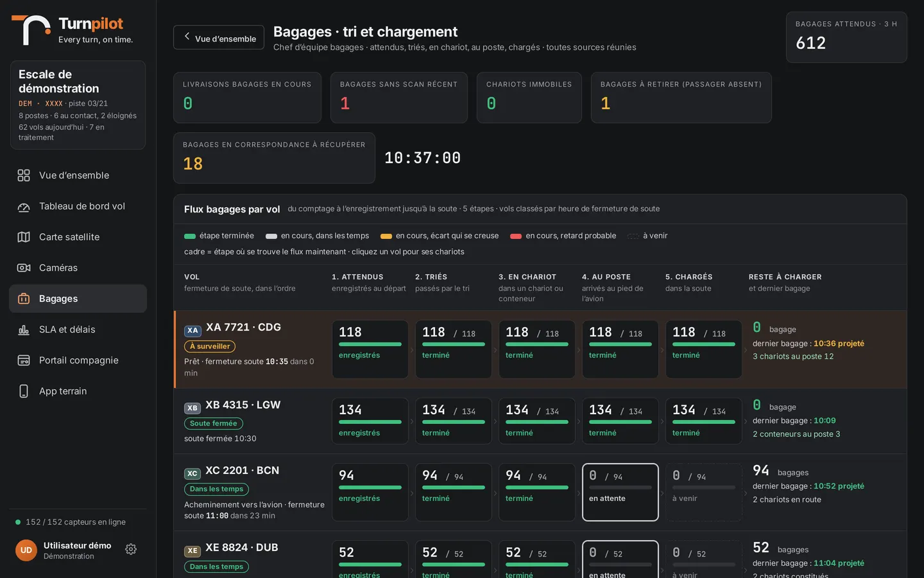This screenshot has height=578, width=924.
Task: Click column header 5. Chargés
Action: point(689,277)
